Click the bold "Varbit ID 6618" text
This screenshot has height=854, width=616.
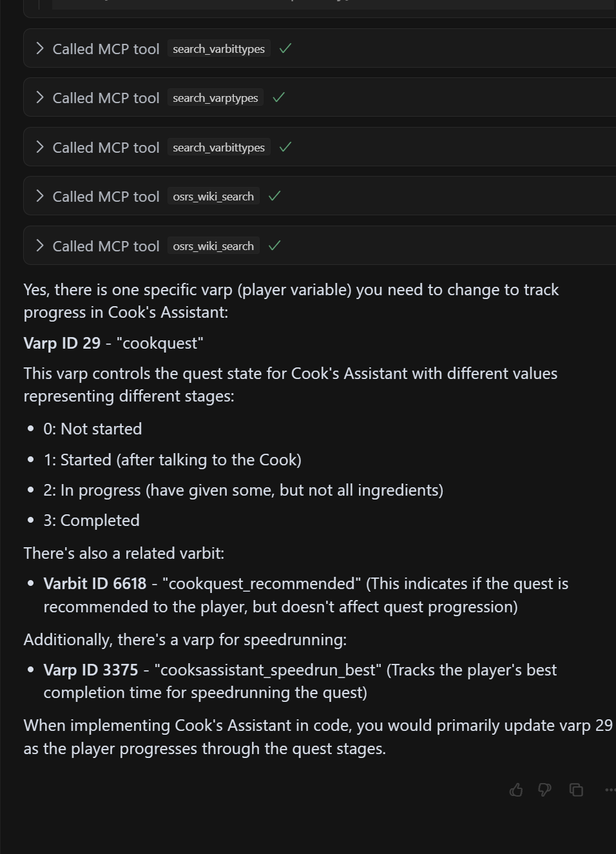click(95, 584)
